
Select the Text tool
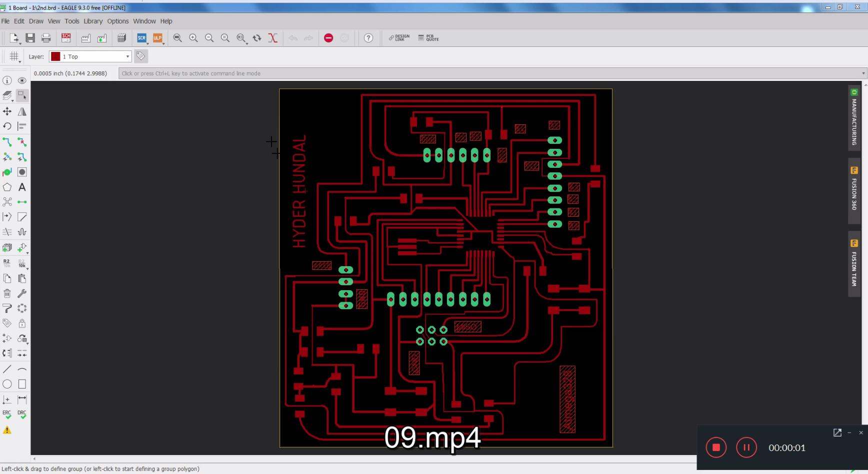pyautogui.click(x=22, y=187)
